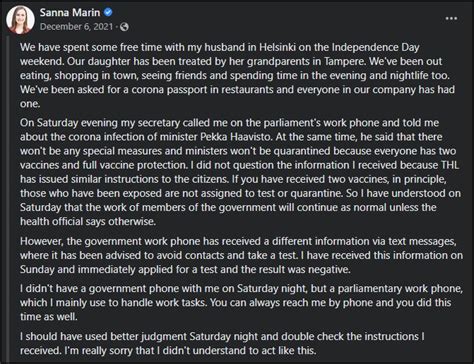Click the paragraph starting "I should have used better judgment"

click(222, 343)
